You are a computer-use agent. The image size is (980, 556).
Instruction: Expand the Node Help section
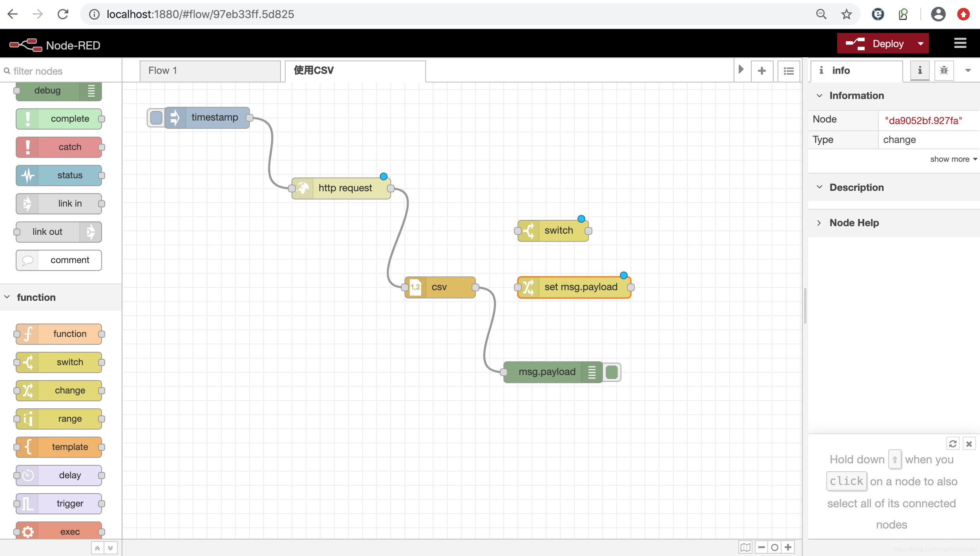point(854,223)
